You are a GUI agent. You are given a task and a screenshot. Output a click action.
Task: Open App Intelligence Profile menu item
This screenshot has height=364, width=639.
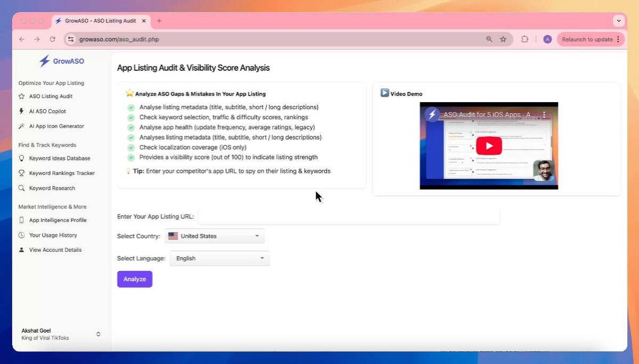click(58, 220)
